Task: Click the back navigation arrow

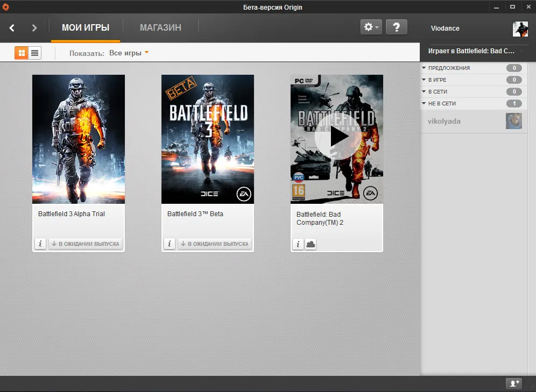Action: pos(12,28)
